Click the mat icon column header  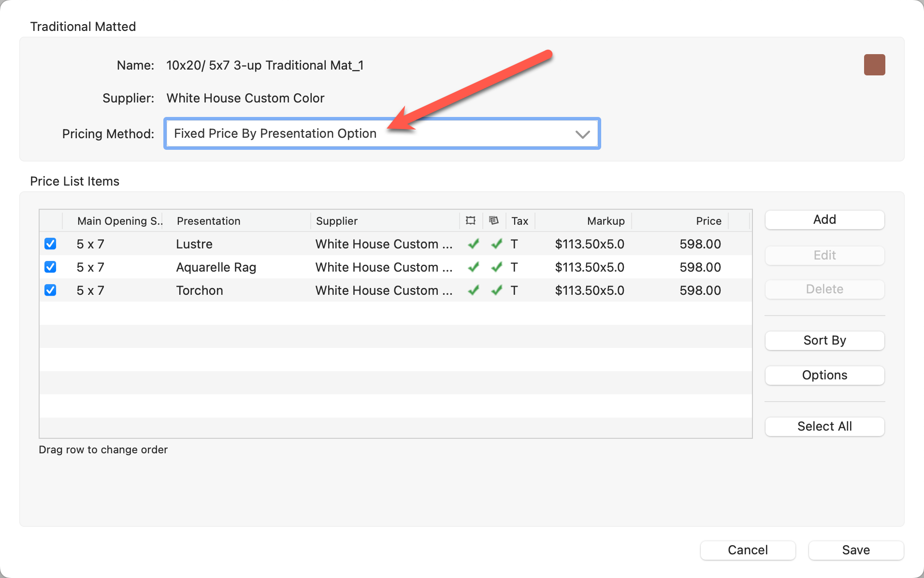coord(494,221)
